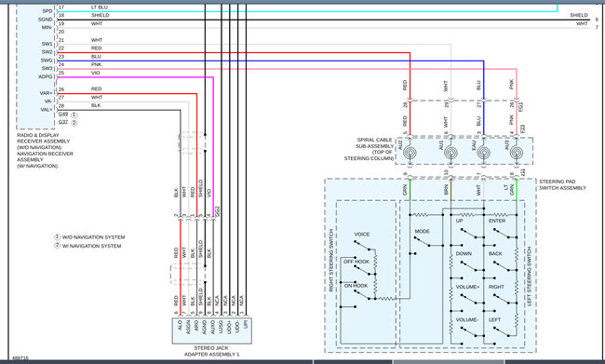
Task: Click the 'RIGHT STEERING SWITCH' vertical label
Action: (x=331, y=261)
